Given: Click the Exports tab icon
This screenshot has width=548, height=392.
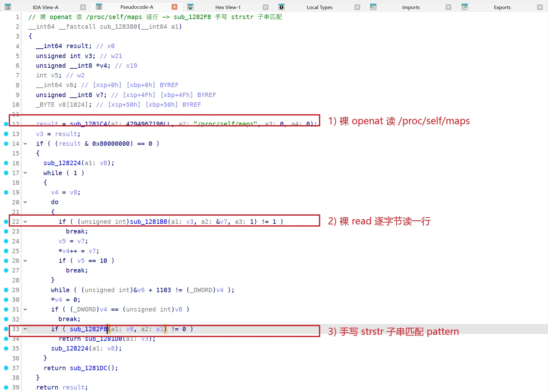Looking at the screenshot, I should pos(465,7).
